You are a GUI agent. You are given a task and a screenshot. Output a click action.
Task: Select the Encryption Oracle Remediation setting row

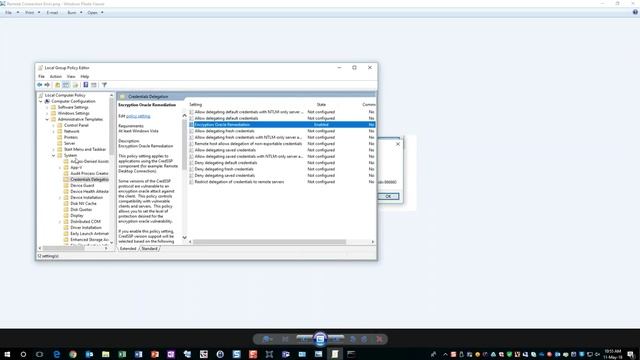coord(282,124)
